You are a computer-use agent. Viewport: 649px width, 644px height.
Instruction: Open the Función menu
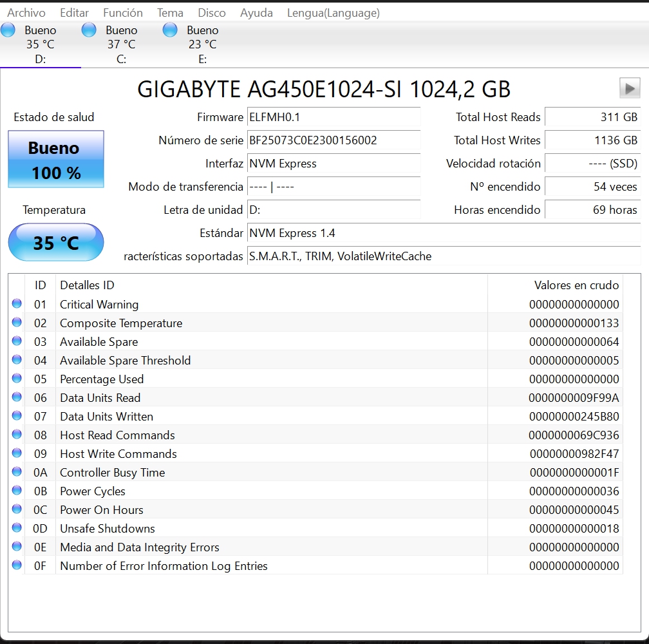pos(123,13)
